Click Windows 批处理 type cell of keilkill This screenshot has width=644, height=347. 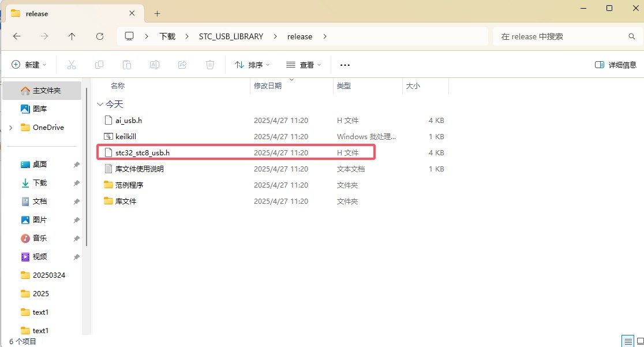[366, 136]
